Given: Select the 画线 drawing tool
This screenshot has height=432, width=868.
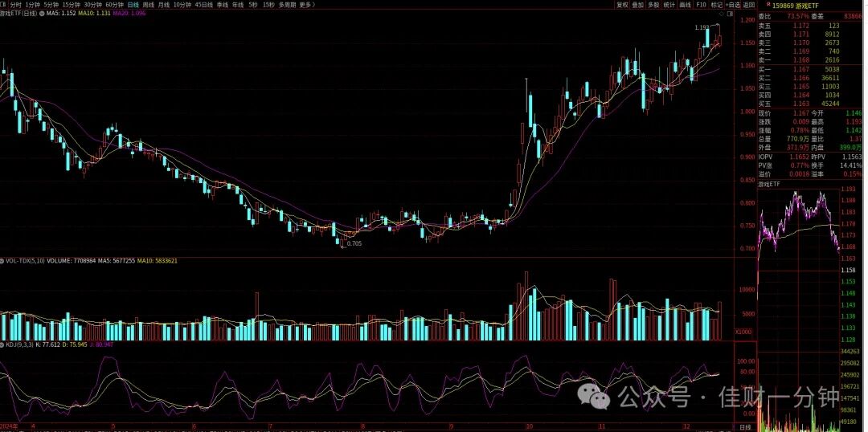Looking at the screenshot, I should 686,5.
